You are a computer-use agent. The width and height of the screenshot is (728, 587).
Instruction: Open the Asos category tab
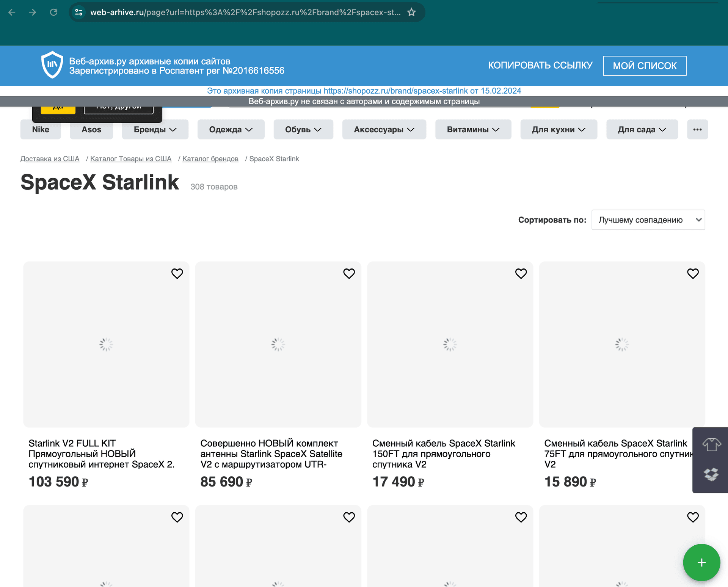pos(91,129)
